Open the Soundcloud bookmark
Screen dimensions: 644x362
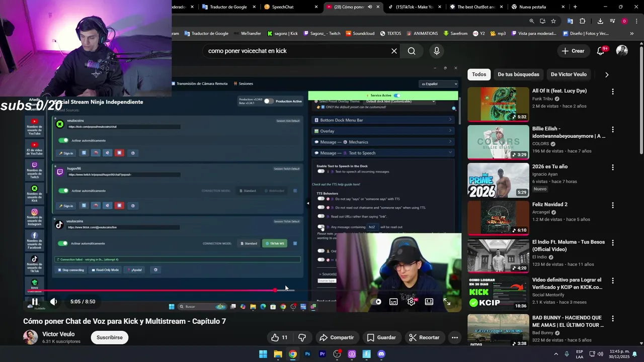click(x=360, y=34)
